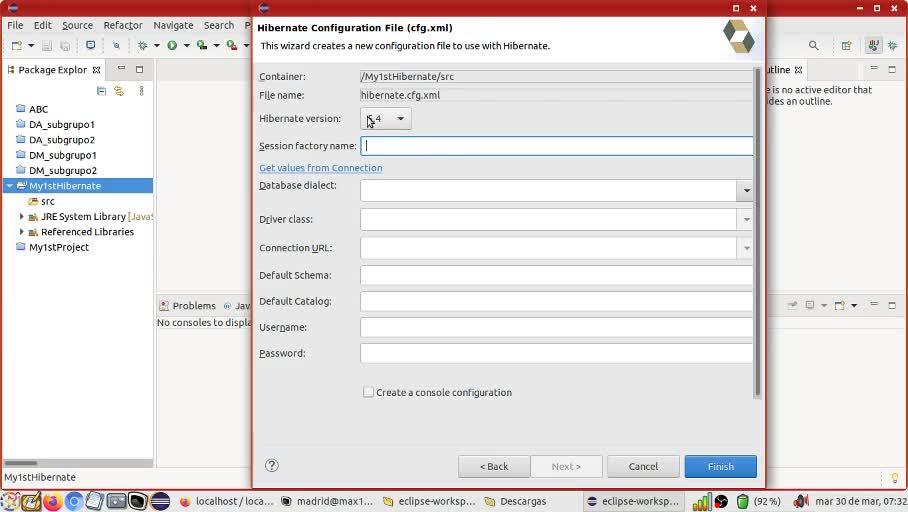
Task: Click the Run External Tools icon
Action: point(232,45)
